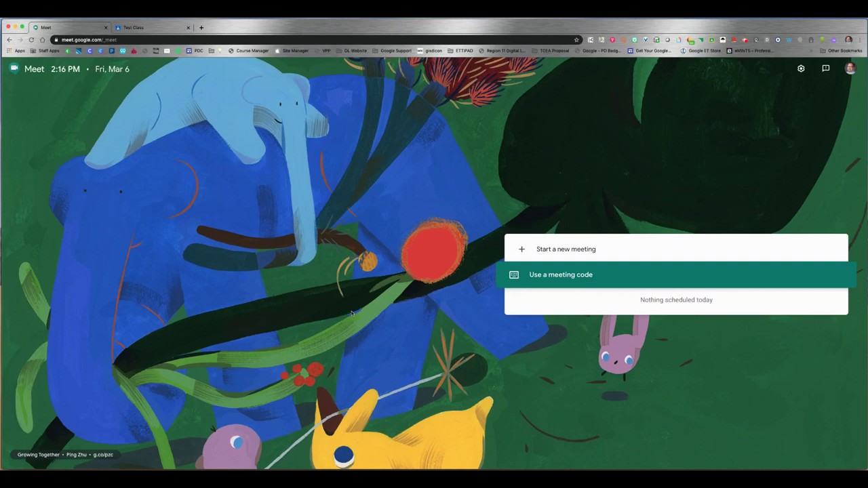868x488 pixels.
Task: Open the Chrome three-dot menu
Action: 860,40
